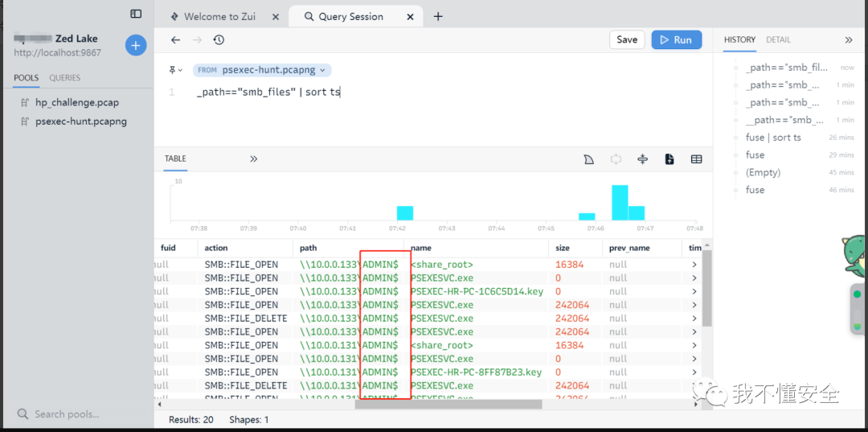Click the psexec-hunt.pcapng pool icon in sidebar
This screenshot has width=868, height=432.
tap(24, 121)
